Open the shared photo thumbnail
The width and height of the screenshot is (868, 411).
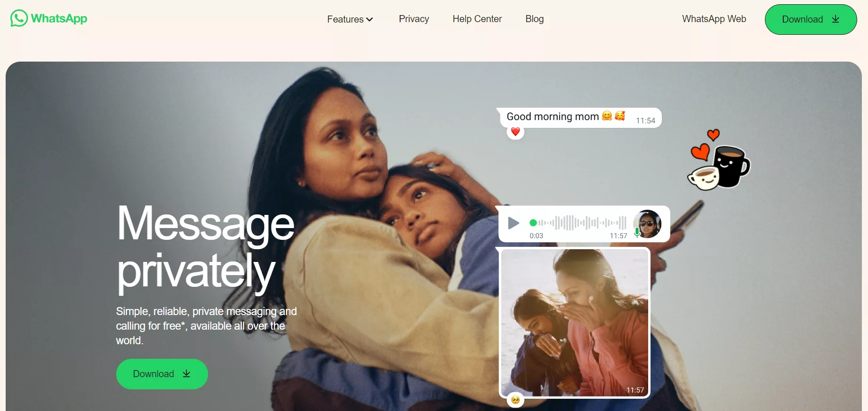click(x=574, y=323)
